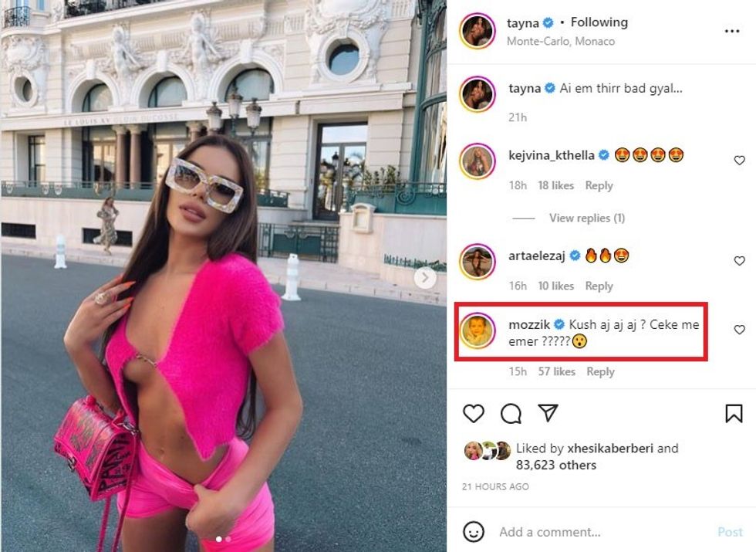756x552 pixels.
Task: Click the Add a comment field
Action: [603, 532]
